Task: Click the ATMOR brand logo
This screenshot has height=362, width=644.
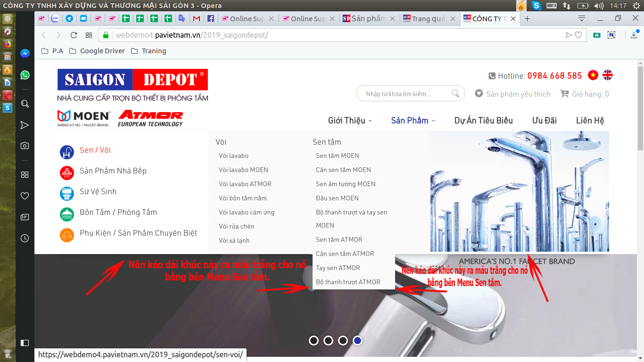Action: click(150, 118)
